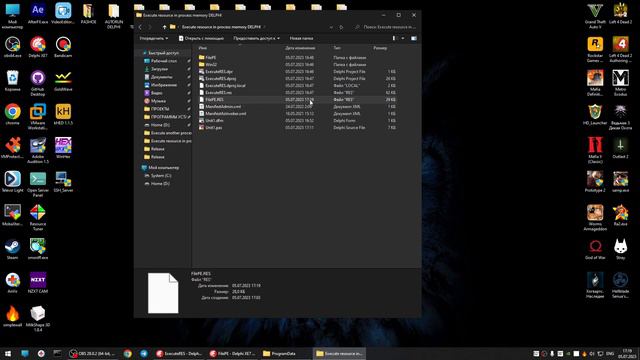The height and width of the screenshot is (360, 640).
Task: Click the Open with button
Action: pos(201,38)
